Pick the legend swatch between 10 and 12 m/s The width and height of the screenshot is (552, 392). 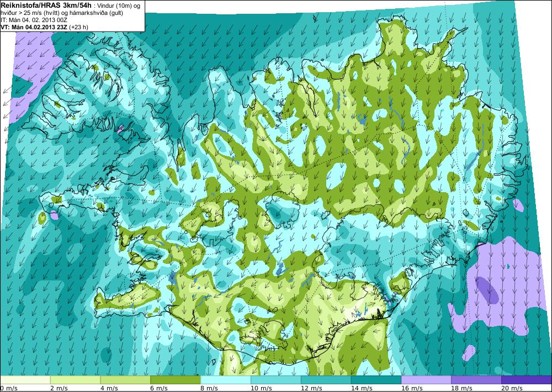[x=275, y=380]
